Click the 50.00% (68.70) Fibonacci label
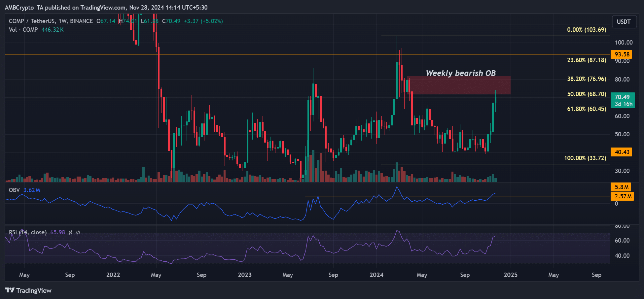The width and height of the screenshot is (644, 299). coord(587,94)
